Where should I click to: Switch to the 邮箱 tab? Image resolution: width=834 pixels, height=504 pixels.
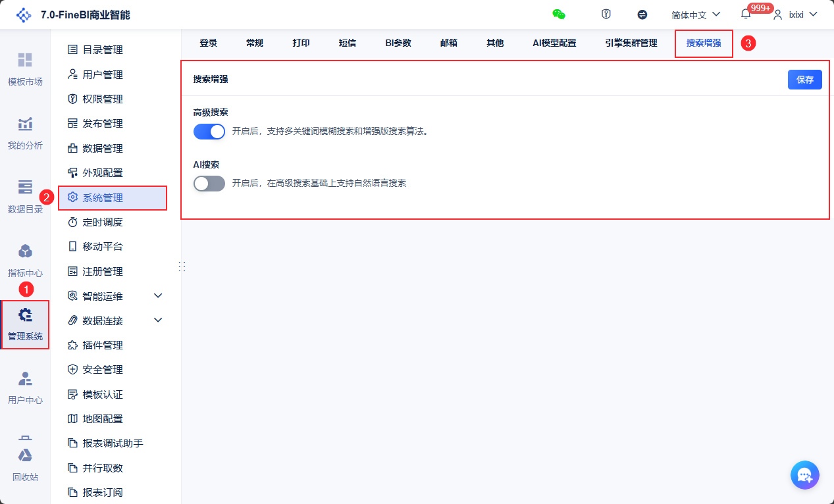[449, 43]
